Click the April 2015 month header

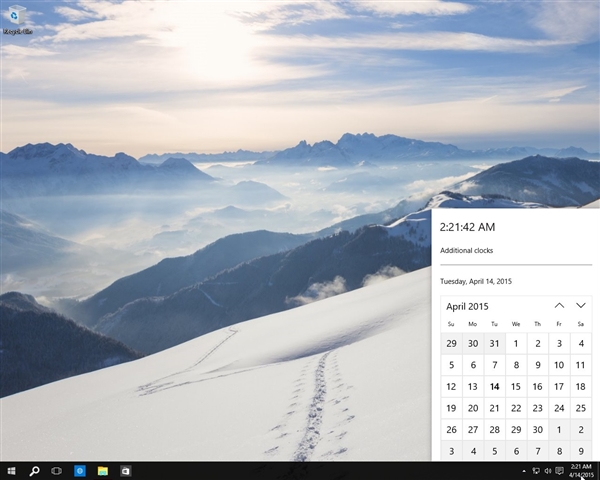467,306
